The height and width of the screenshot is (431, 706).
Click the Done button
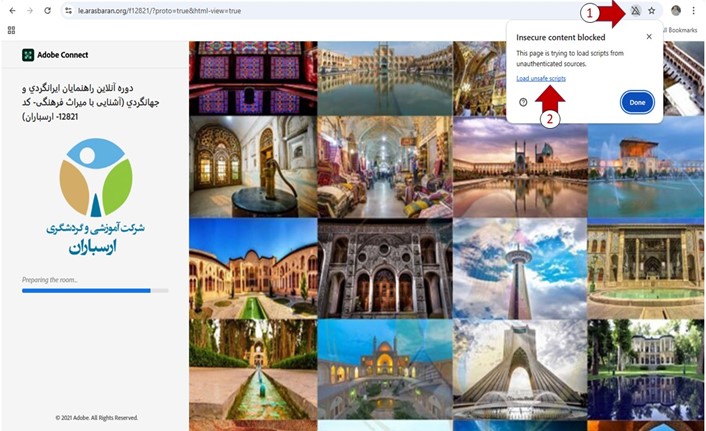pyautogui.click(x=637, y=102)
